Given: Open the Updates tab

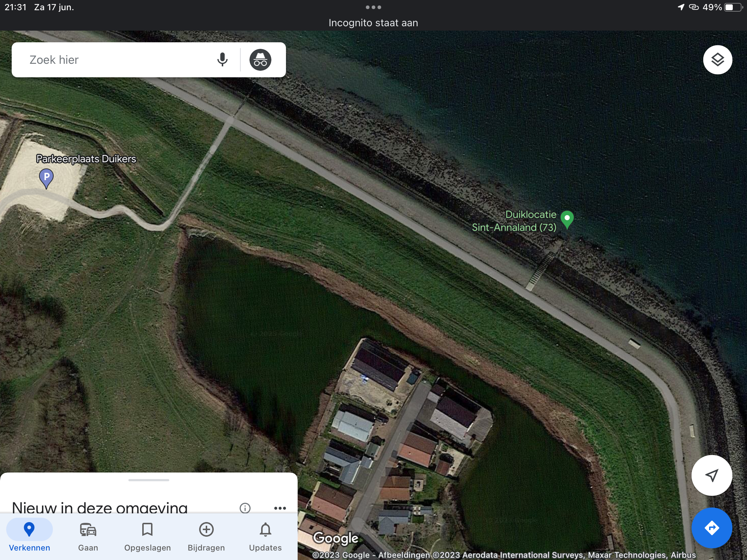Looking at the screenshot, I should click(265, 536).
